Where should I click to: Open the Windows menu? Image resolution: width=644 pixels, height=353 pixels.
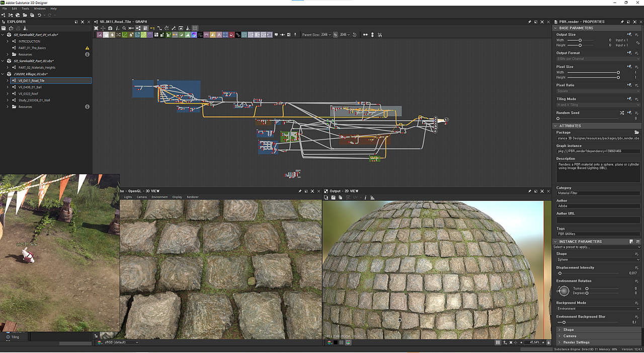(39, 9)
